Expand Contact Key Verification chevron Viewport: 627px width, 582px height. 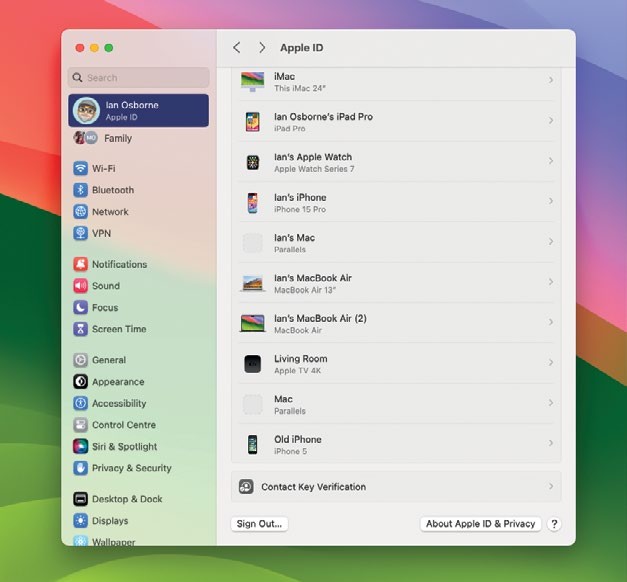[x=551, y=486]
